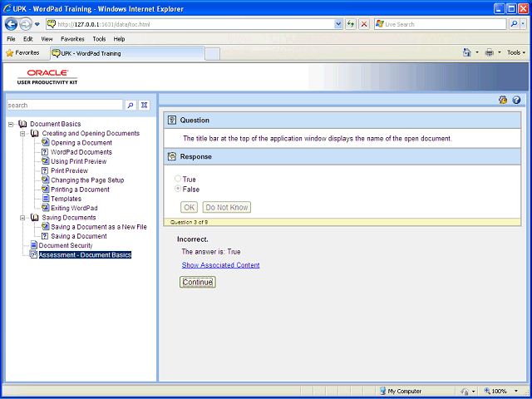
Task: Open the Edit menu
Action: click(28, 39)
